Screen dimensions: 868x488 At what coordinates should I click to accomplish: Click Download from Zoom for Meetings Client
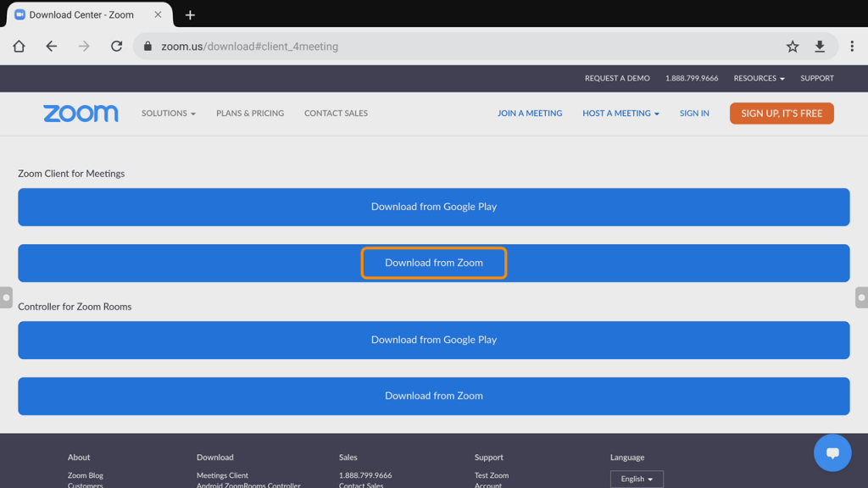click(x=434, y=263)
